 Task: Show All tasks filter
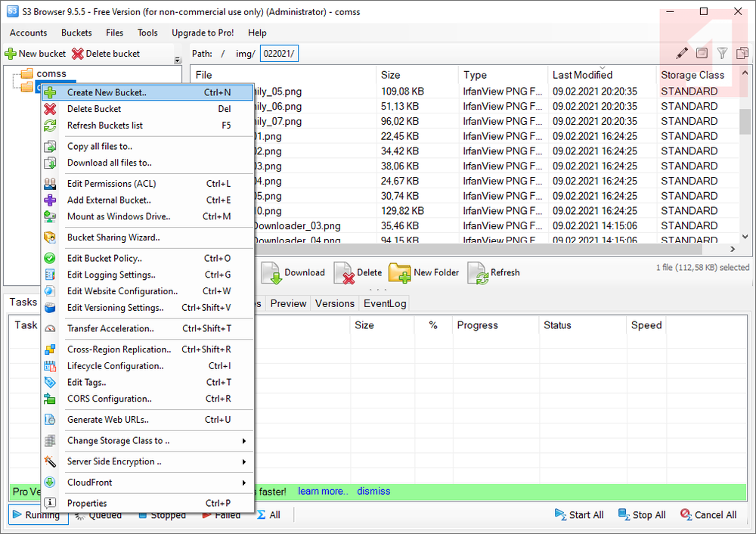pos(269,514)
